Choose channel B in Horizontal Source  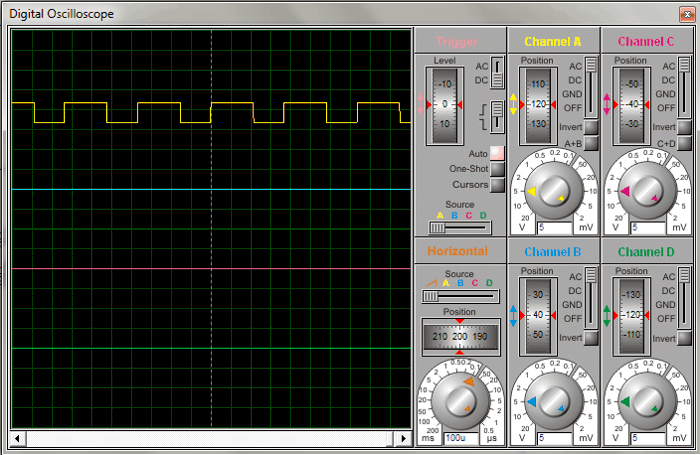point(460,283)
